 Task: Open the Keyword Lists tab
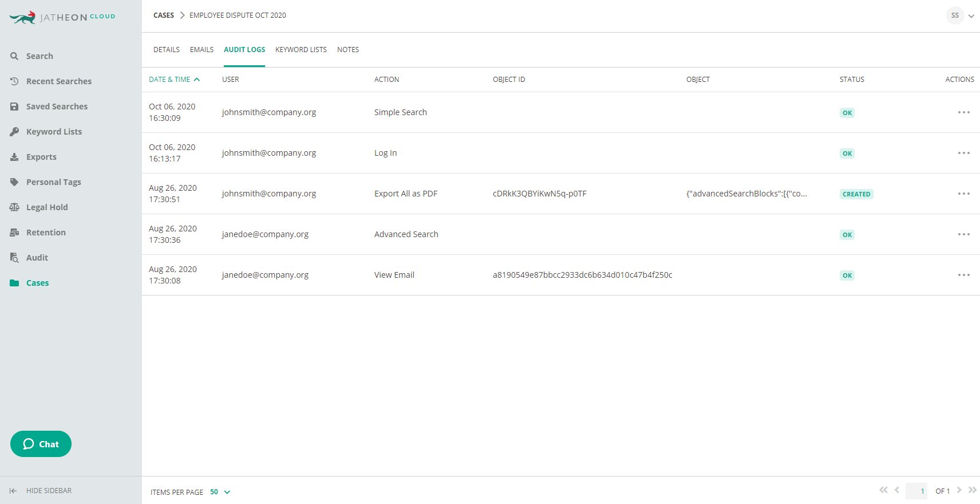coord(301,50)
